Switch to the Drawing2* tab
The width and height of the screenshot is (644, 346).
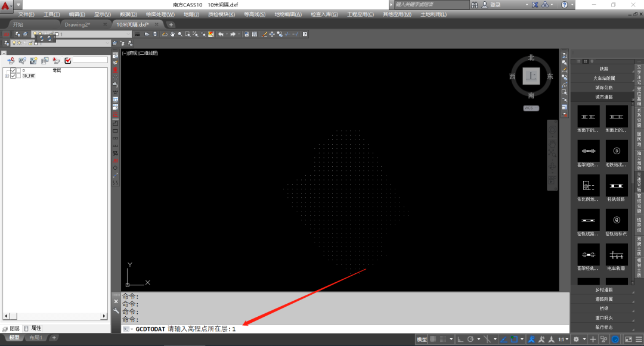click(77, 24)
